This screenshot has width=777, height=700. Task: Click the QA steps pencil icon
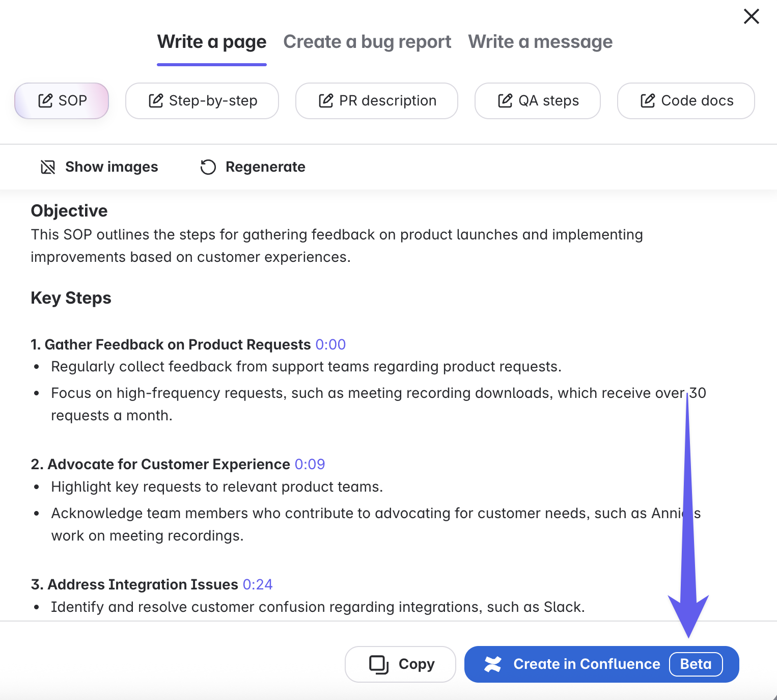pos(505,101)
